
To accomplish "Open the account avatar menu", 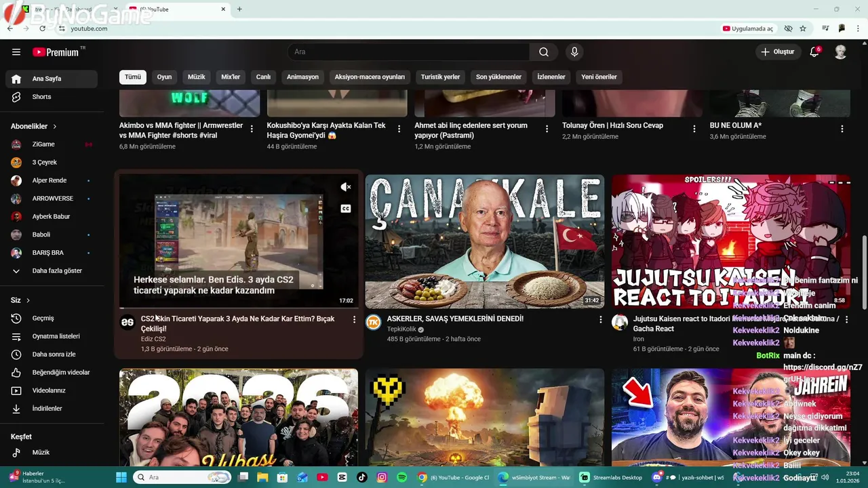I will (840, 52).
